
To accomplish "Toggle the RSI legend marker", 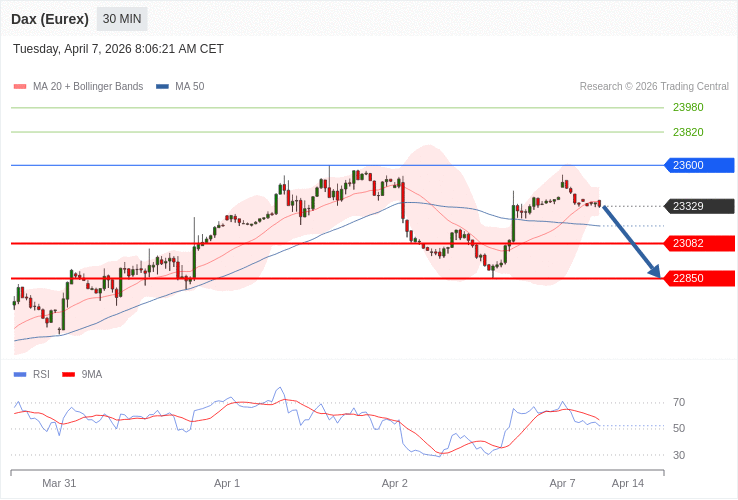I will [20, 375].
